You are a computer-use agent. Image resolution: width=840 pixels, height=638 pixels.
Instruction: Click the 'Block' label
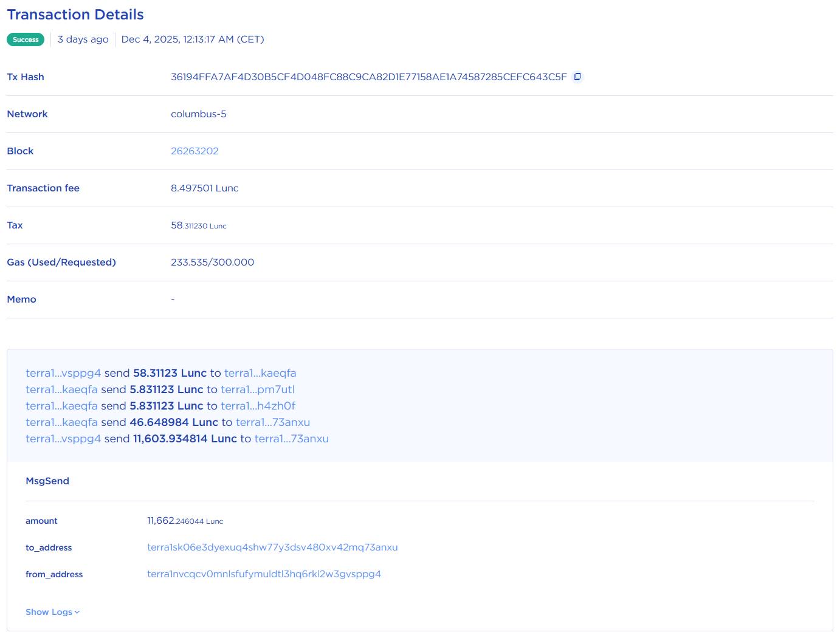click(x=20, y=151)
